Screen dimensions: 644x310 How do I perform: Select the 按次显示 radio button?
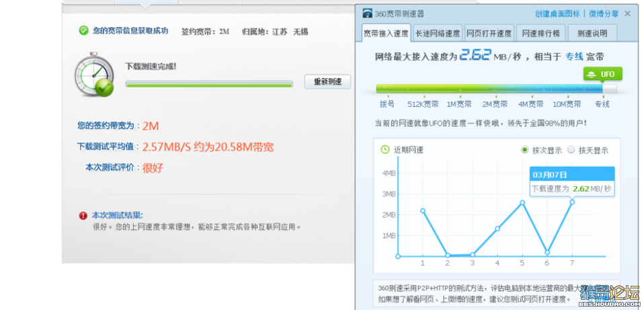(x=524, y=150)
